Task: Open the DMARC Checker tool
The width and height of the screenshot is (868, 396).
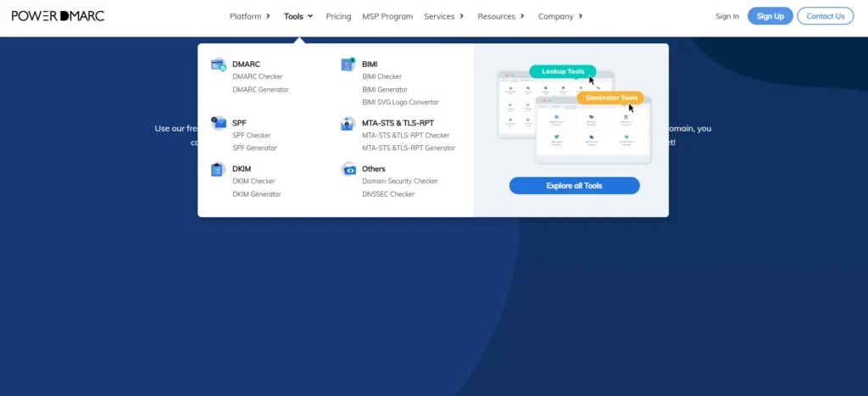Action: (x=258, y=76)
